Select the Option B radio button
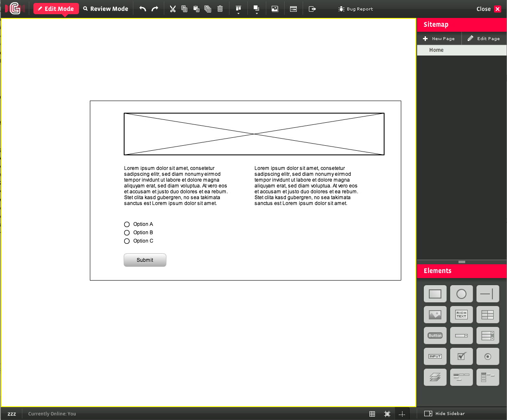Screen dimensions: 507x420 tap(127, 233)
